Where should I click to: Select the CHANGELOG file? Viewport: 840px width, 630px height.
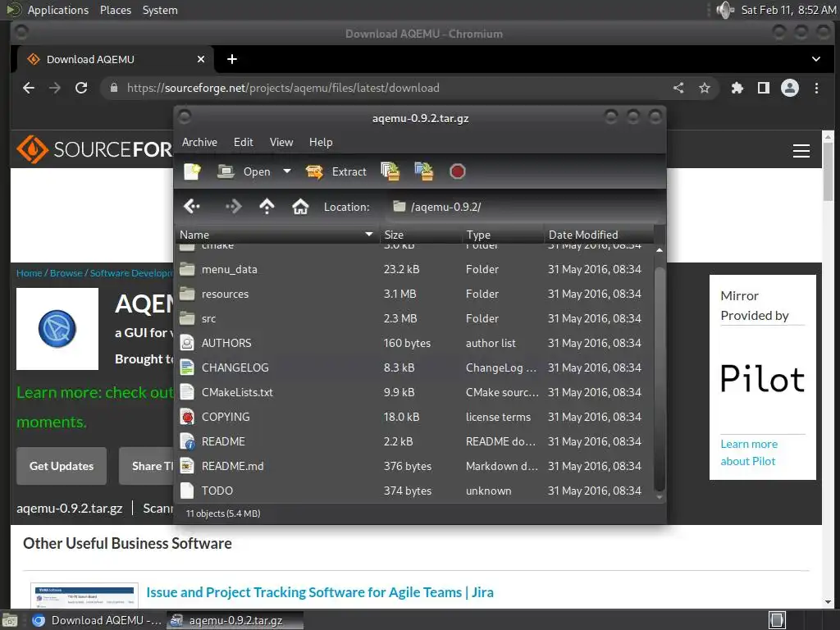coord(414,368)
